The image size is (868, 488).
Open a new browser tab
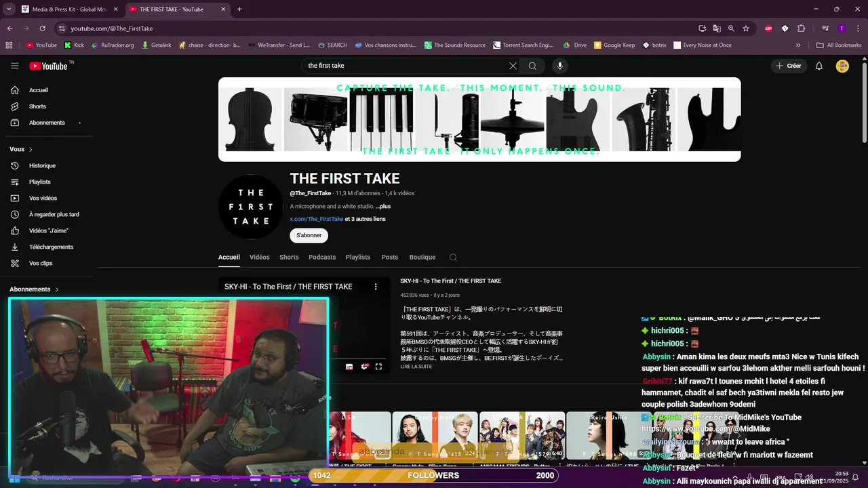click(239, 9)
